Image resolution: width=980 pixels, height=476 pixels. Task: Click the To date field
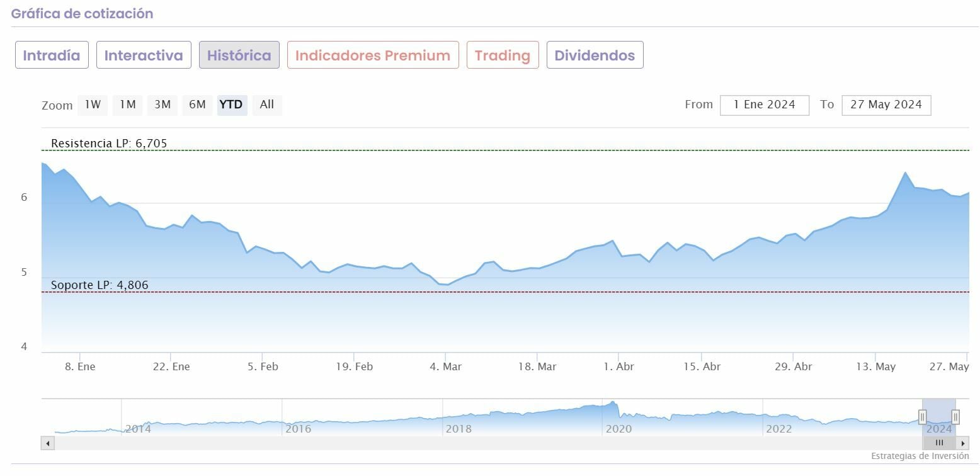[x=886, y=105]
